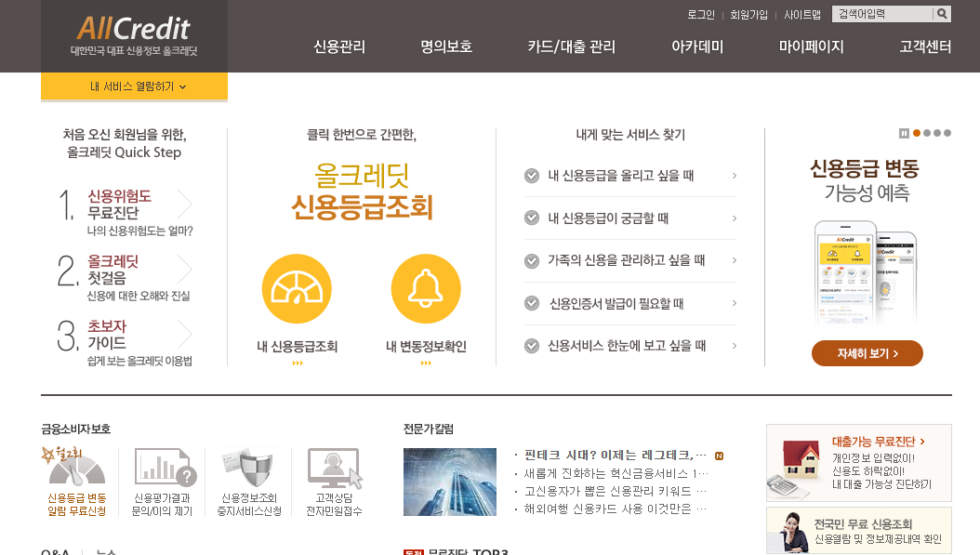The width and height of the screenshot is (980, 555).
Task: Click 신용정보조회 중지서비스신청 shield icon
Action: coord(249,468)
